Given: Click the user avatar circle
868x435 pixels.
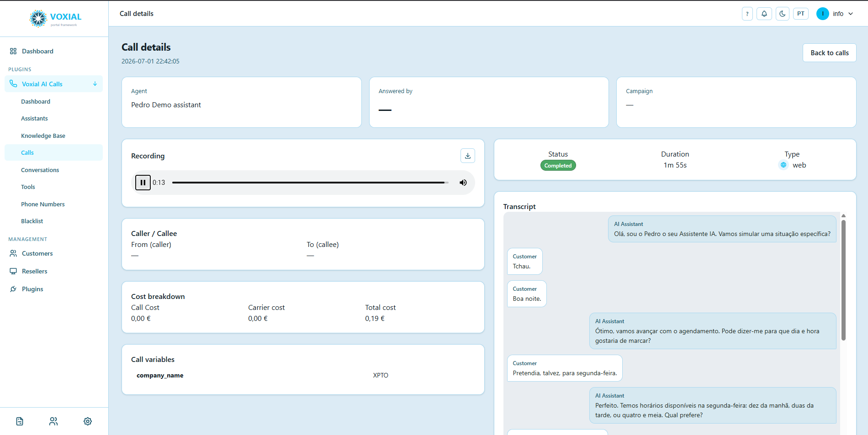Looking at the screenshot, I should 823,14.
